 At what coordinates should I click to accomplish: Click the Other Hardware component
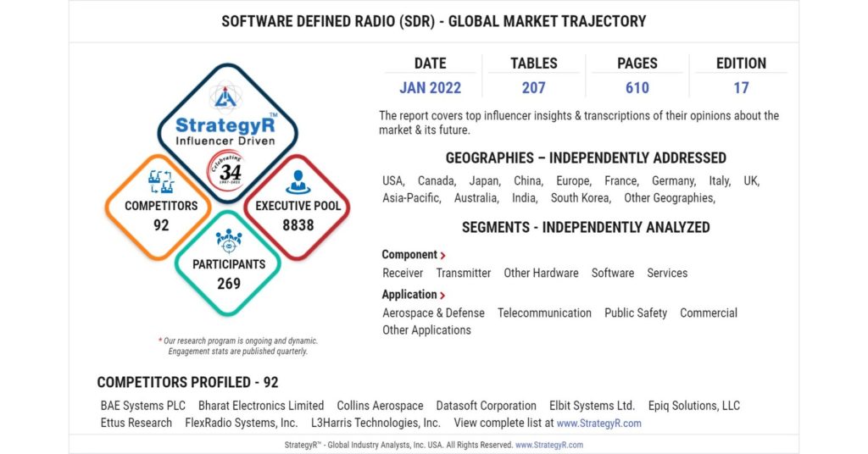541,274
